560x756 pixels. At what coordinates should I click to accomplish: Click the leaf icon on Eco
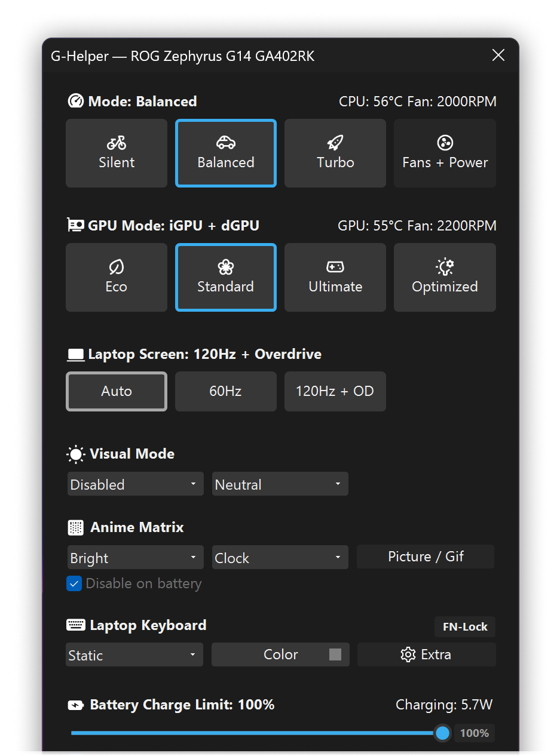click(117, 267)
